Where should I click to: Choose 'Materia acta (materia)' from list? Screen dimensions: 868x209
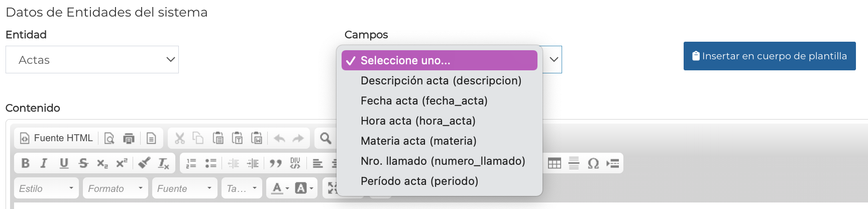[x=418, y=141]
